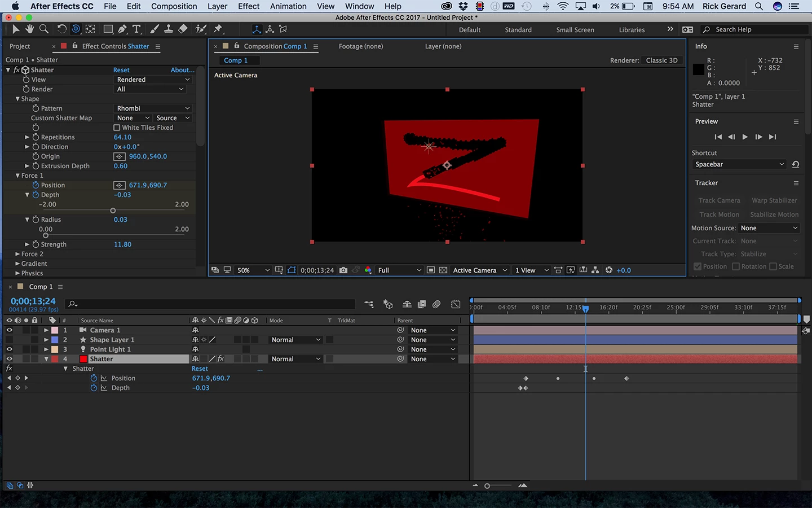This screenshot has height=508, width=812.
Task: Select the Puppet Pin tool
Action: (x=218, y=29)
